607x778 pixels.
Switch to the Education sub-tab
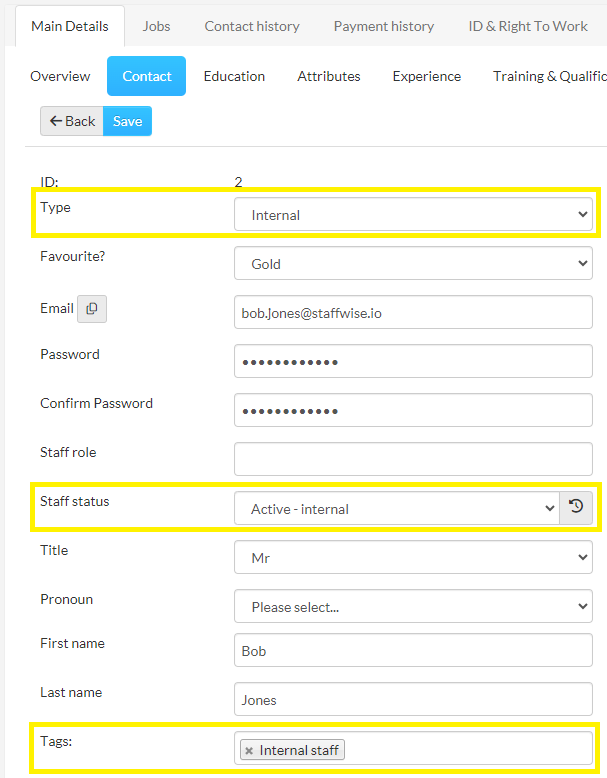234,76
